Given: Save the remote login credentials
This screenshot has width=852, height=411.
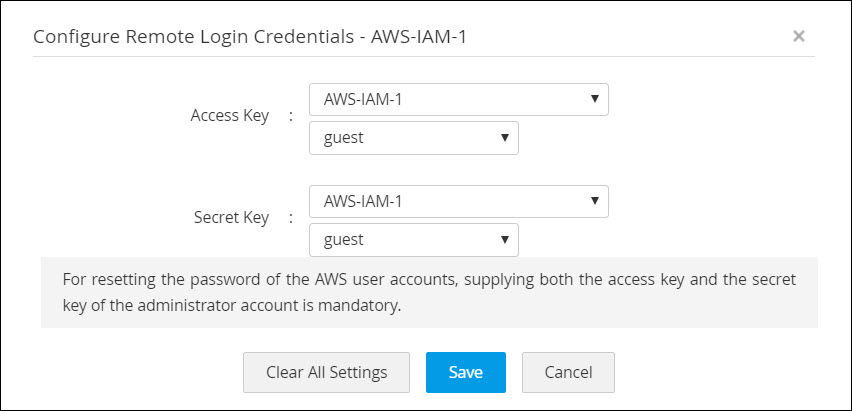Looking at the screenshot, I should [465, 372].
